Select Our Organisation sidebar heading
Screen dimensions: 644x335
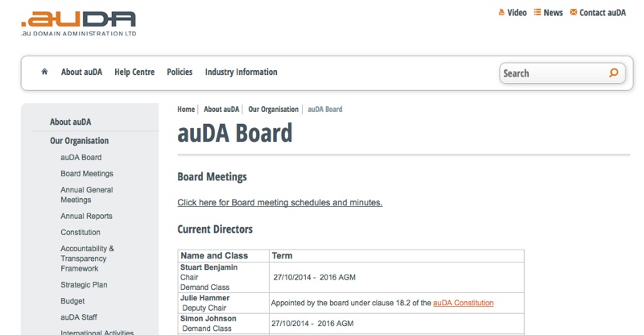click(x=79, y=141)
